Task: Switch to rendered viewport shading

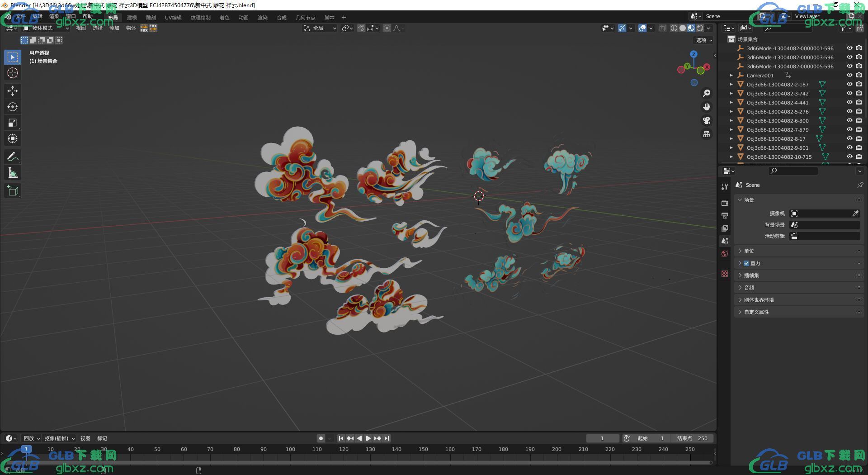Action: pos(700,28)
